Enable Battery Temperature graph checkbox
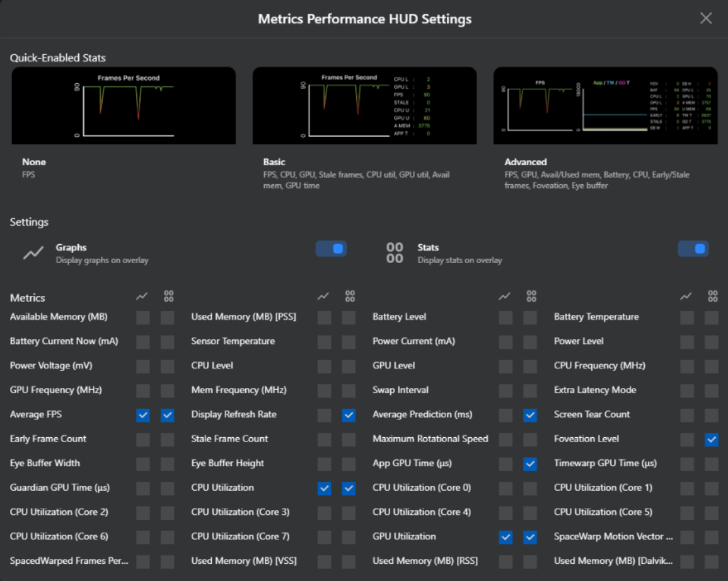 tap(687, 318)
